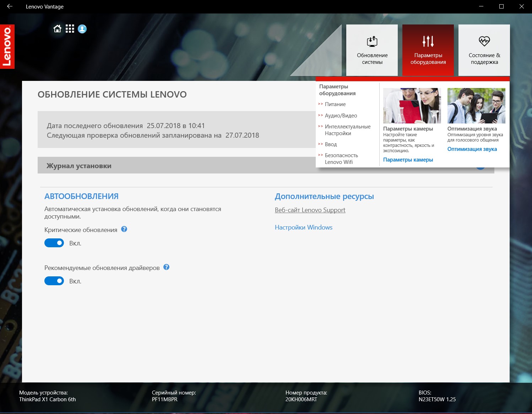Image resolution: width=532 pixels, height=414 pixels.
Task: Toggle Рекомендуемые обновления драйверов switch
Action: coord(54,281)
